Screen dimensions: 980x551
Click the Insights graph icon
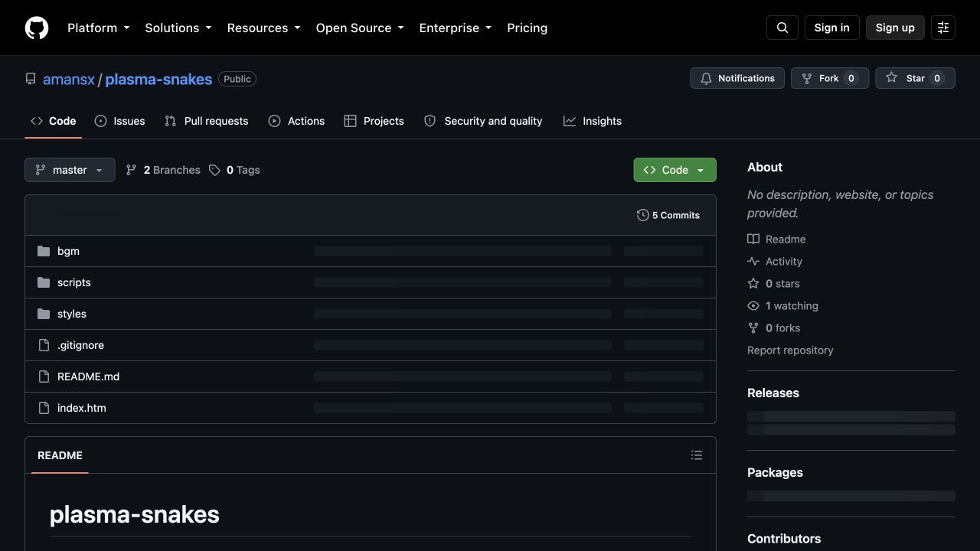tap(570, 121)
